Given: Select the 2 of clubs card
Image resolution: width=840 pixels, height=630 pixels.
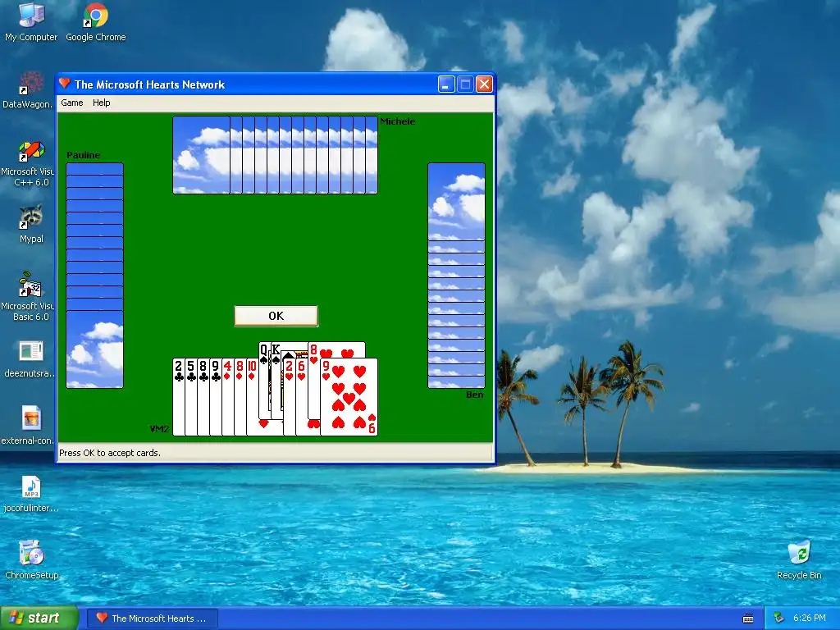Looking at the screenshot, I should pyautogui.click(x=178, y=397).
